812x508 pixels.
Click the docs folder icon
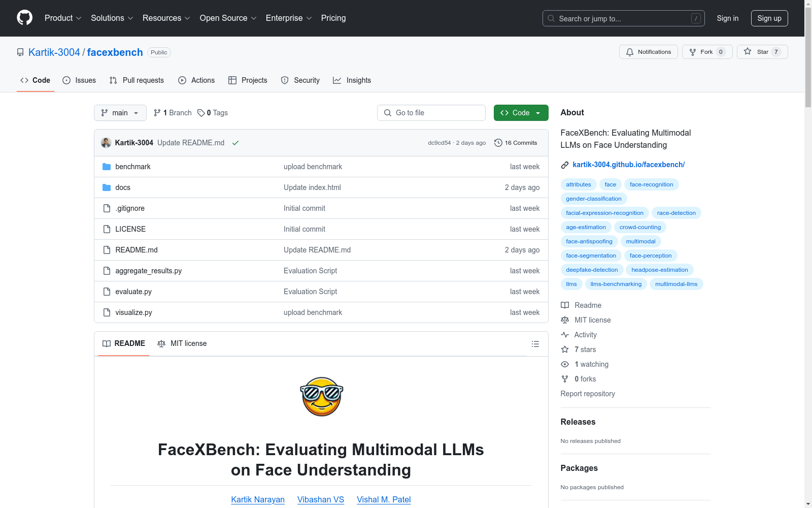point(107,187)
